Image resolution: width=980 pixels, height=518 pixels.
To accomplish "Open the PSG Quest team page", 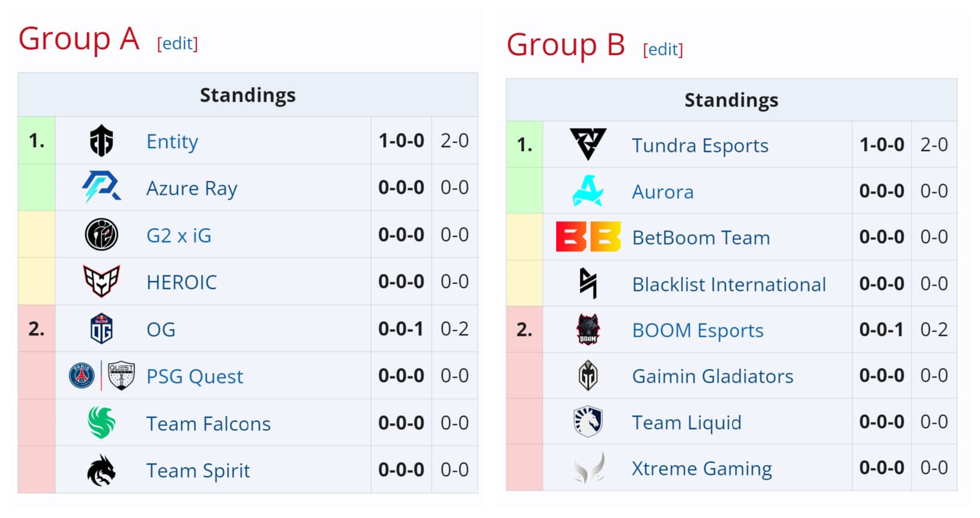I will point(195,377).
